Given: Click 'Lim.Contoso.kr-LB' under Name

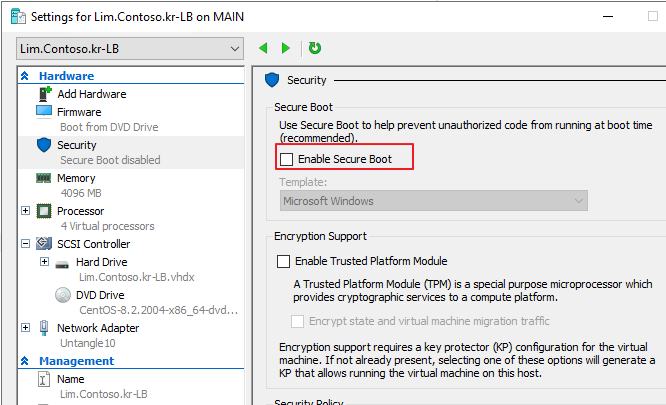Looking at the screenshot, I should coord(104,394).
